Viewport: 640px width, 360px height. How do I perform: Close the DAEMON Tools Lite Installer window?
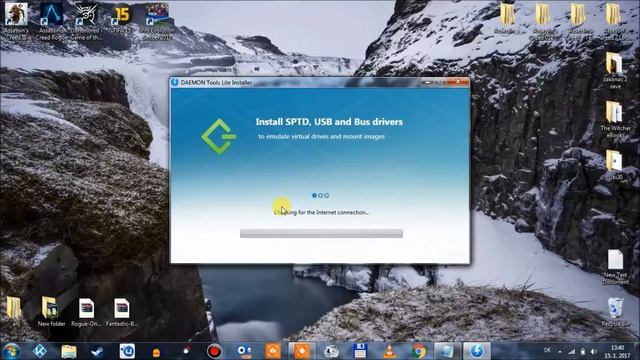(x=458, y=82)
